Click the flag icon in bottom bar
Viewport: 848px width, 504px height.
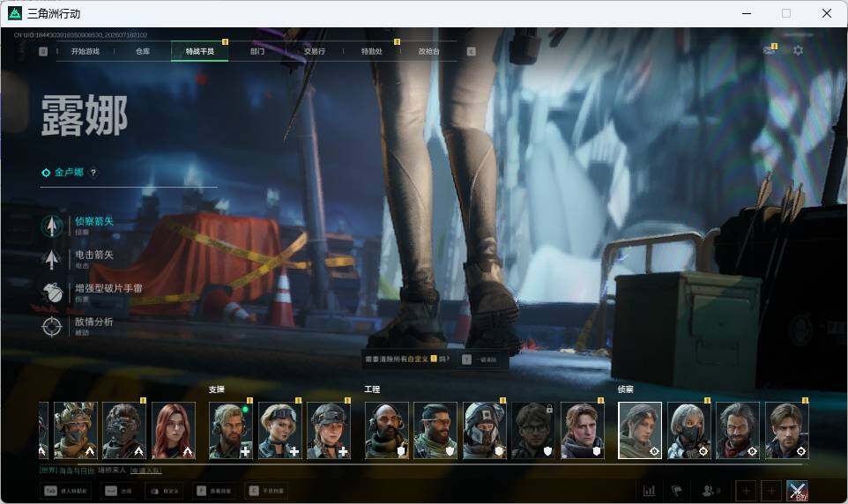677,491
